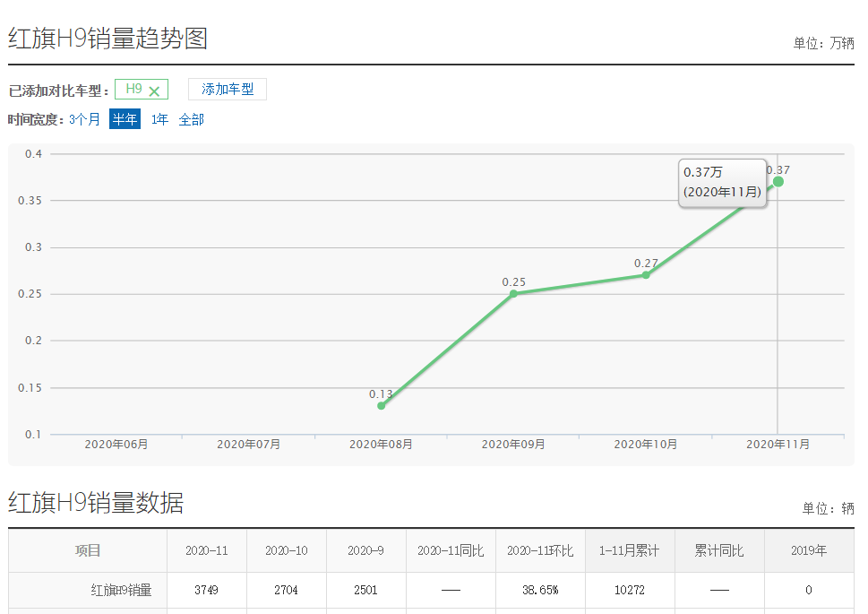Click the 2020年07月 axis label
The height and width of the screenshot is (614, 868).
tap(248, 445)
